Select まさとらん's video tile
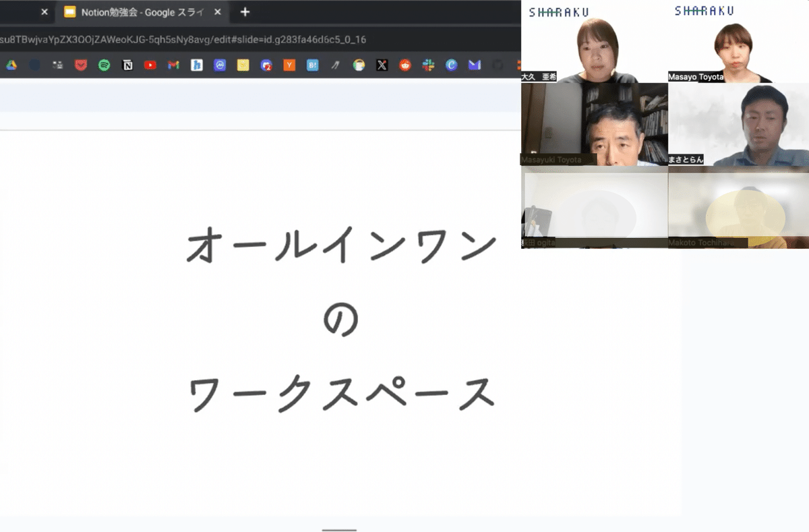 [738, 125]
